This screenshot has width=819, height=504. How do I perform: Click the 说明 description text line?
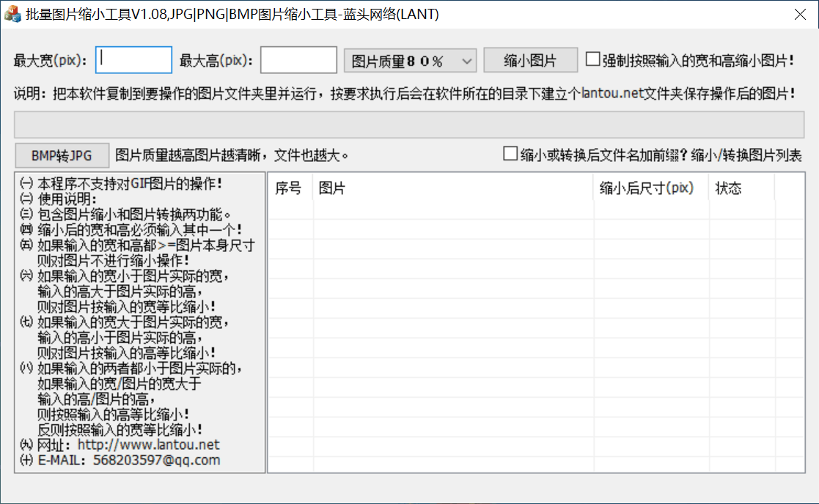click(x=404, y=94)
